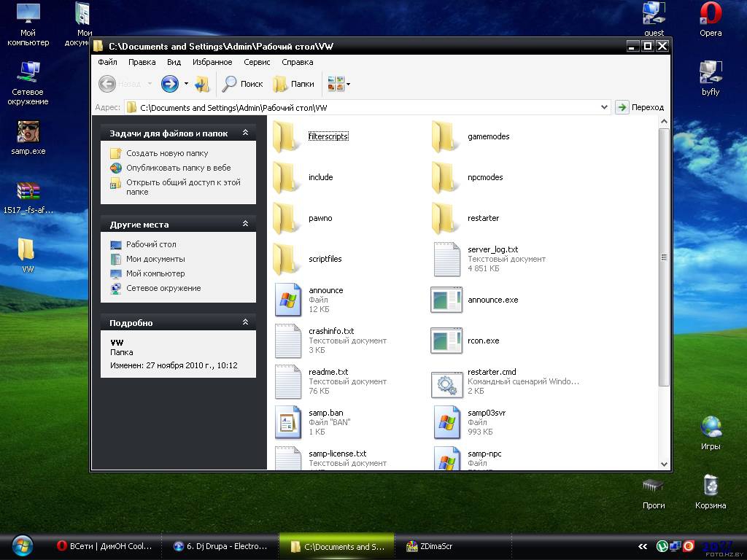
Task: Switch to the ВСети Opera taskbar button
Action: pyautogui.click(x=105, y=546)
